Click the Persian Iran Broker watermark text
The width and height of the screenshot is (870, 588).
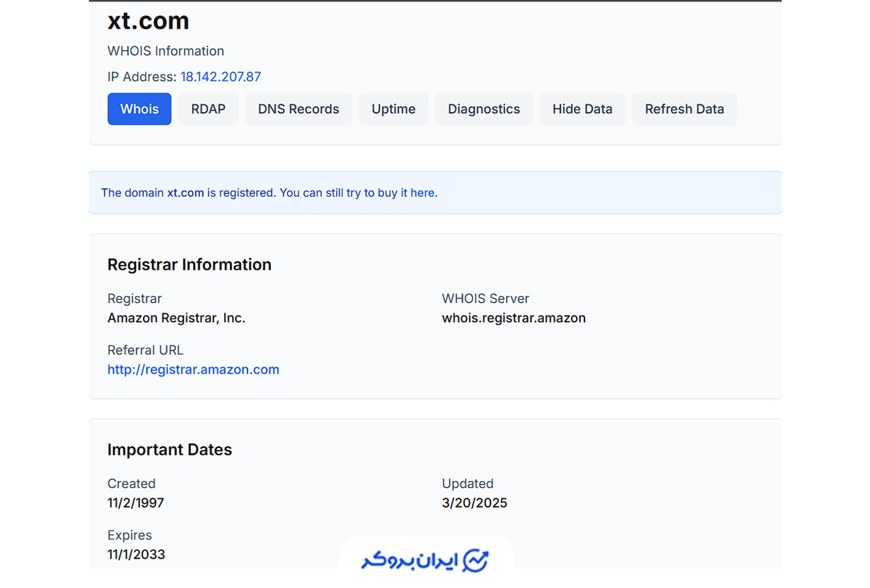pyautogui.click(x=410, y=561)
